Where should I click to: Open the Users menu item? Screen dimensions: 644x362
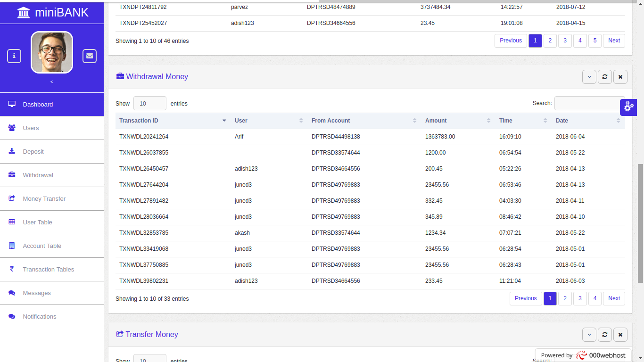pos(52,128)
